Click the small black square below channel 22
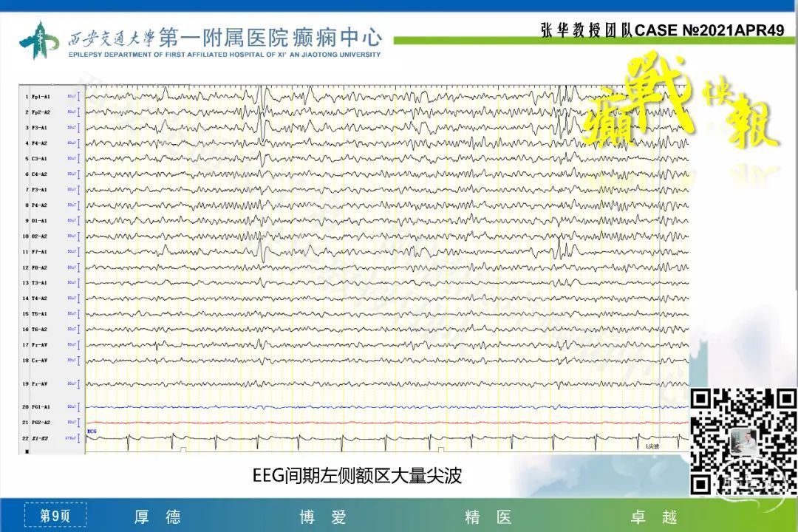The width and height of the screenshot is (798, 532). [27, 451]
